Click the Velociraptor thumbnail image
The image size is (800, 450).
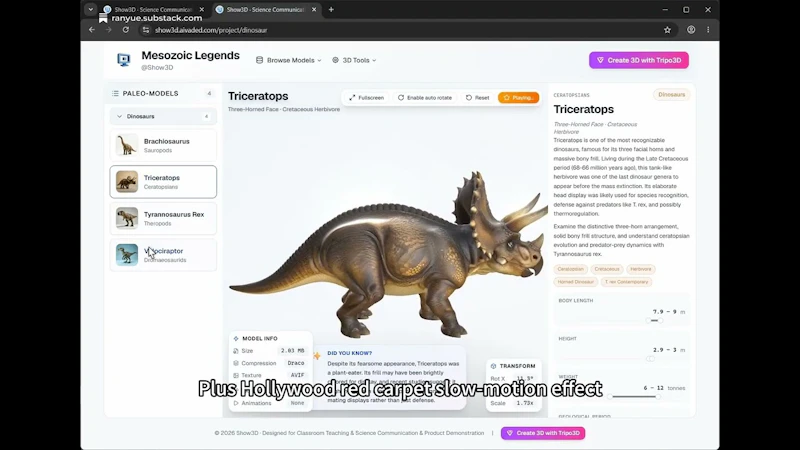point(127,255)
